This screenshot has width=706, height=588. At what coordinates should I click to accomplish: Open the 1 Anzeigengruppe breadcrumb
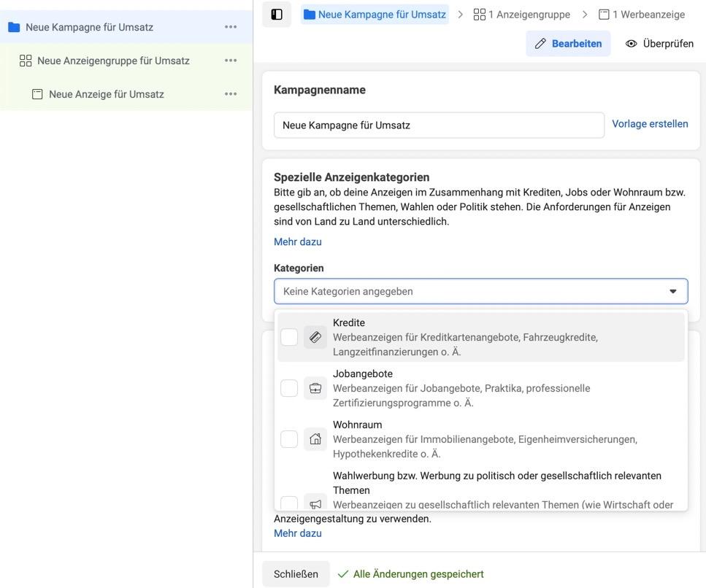tap(522, 15)
